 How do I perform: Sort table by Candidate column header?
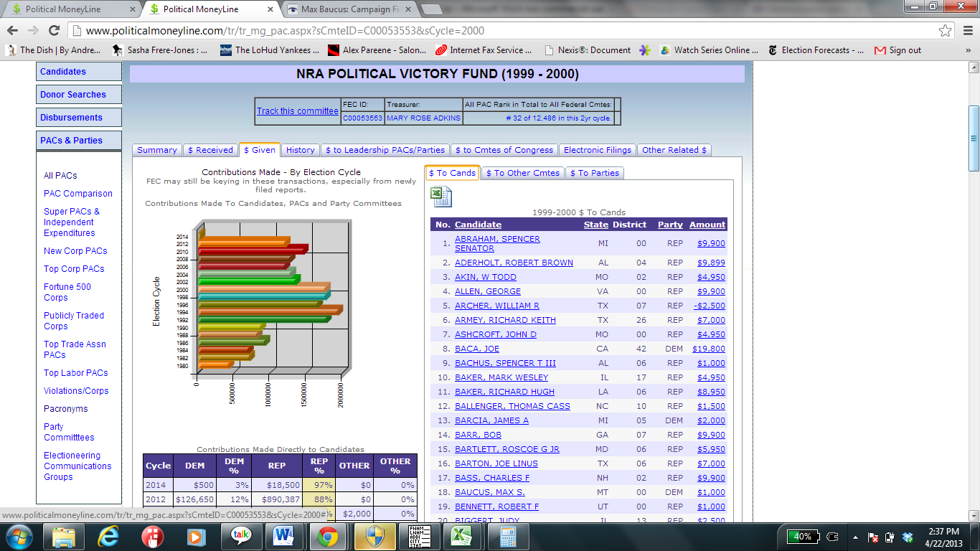pos(478,225)
